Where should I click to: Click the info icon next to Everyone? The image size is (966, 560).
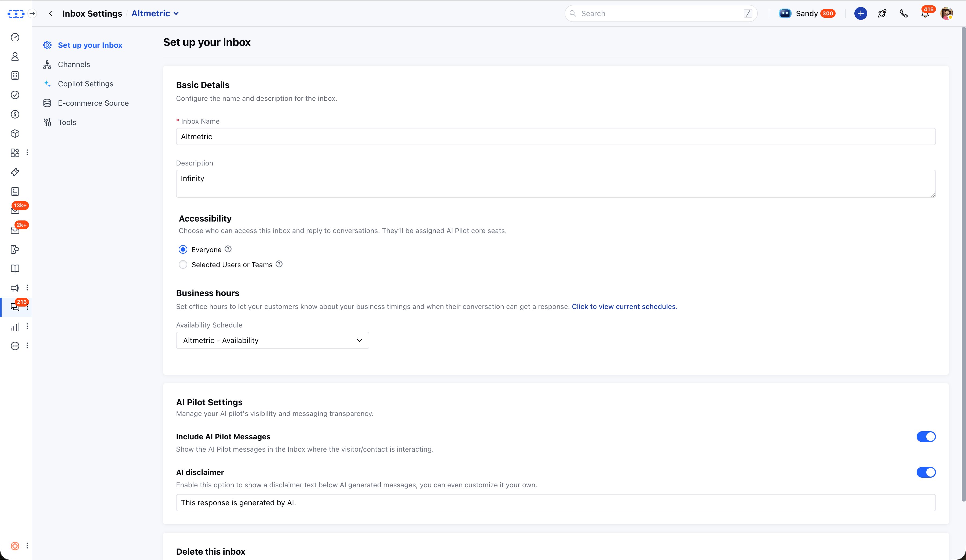228,249
